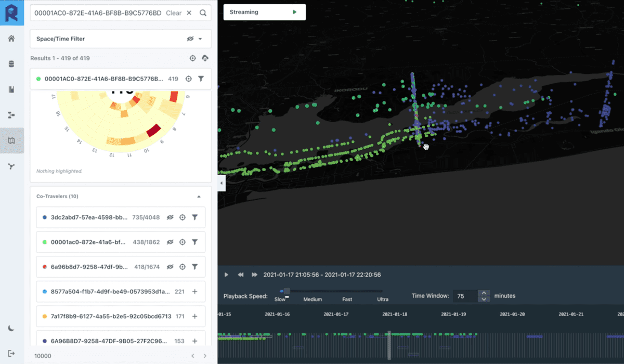The width and height of the screenshot is (624, 364).
Task: Rewind the timeline playback
Action: tap(241, 275)
